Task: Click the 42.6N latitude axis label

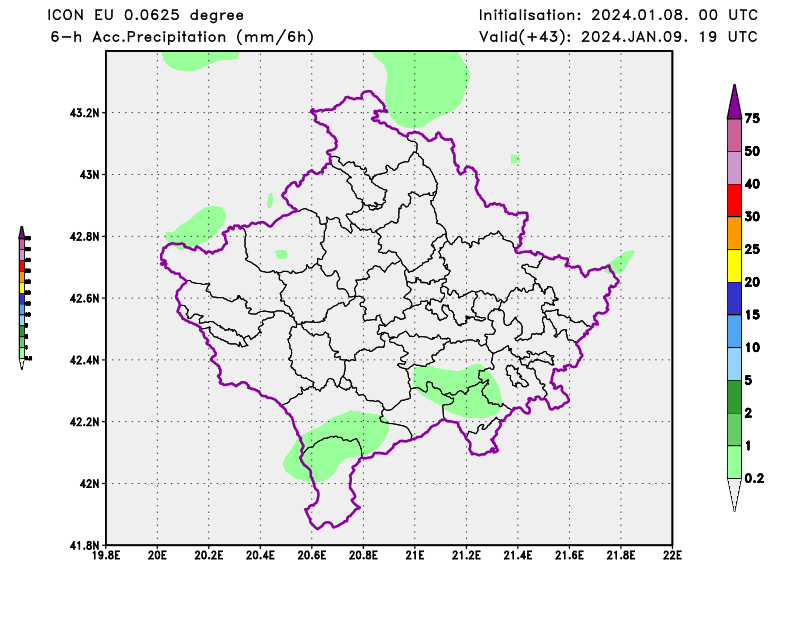Action: (85, 298)
